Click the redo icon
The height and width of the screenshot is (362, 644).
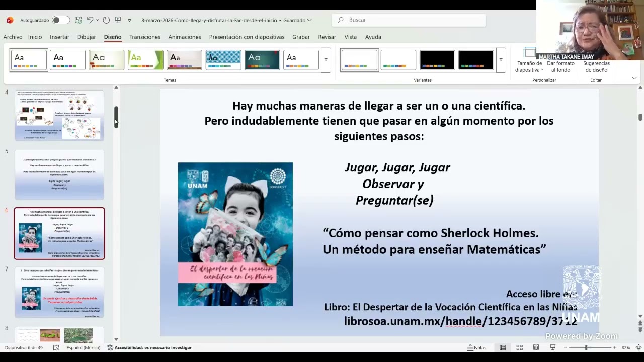click(106, 20)
